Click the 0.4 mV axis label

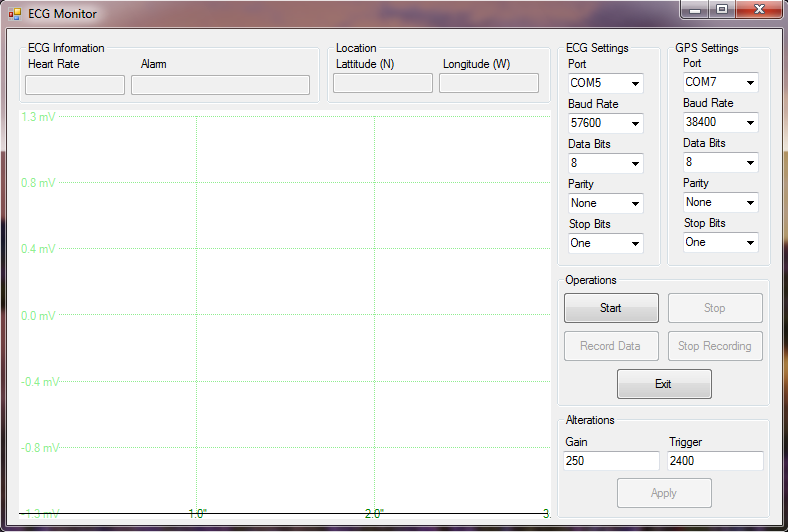(38, 249)
